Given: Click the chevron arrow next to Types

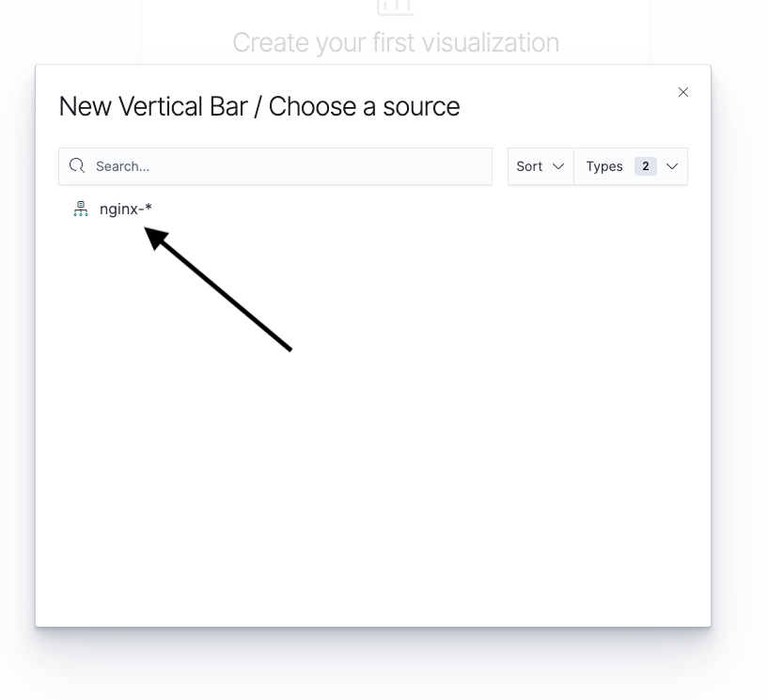Looking at the screenshot, I should (x=672, y=166).
